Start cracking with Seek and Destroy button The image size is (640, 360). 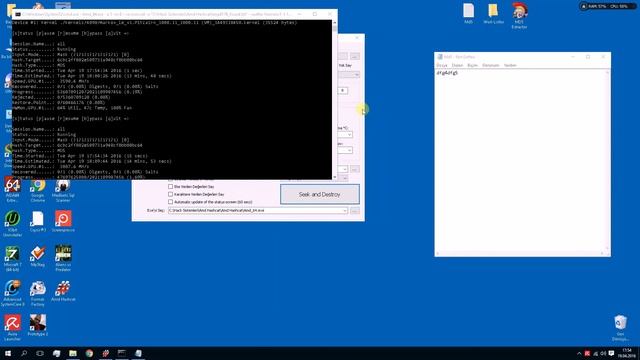[x=320, y=194]
